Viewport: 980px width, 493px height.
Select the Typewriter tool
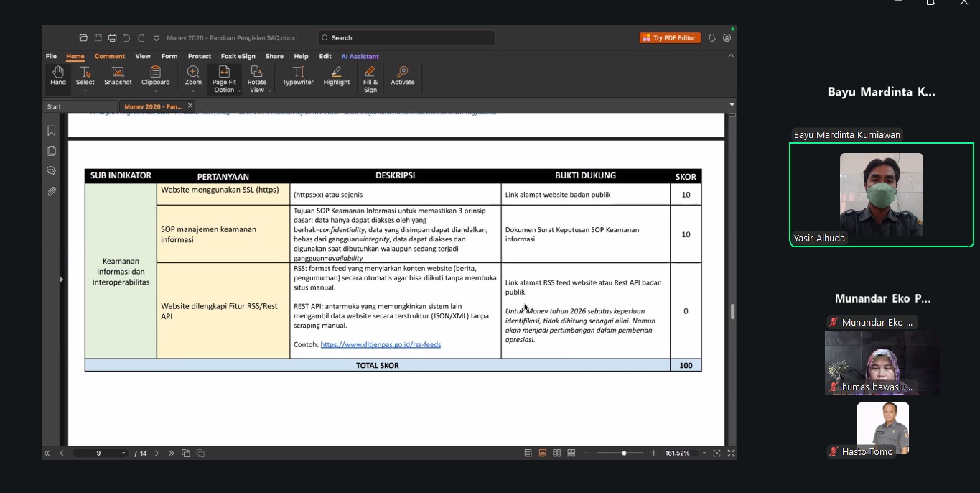(x=298, y=76)
